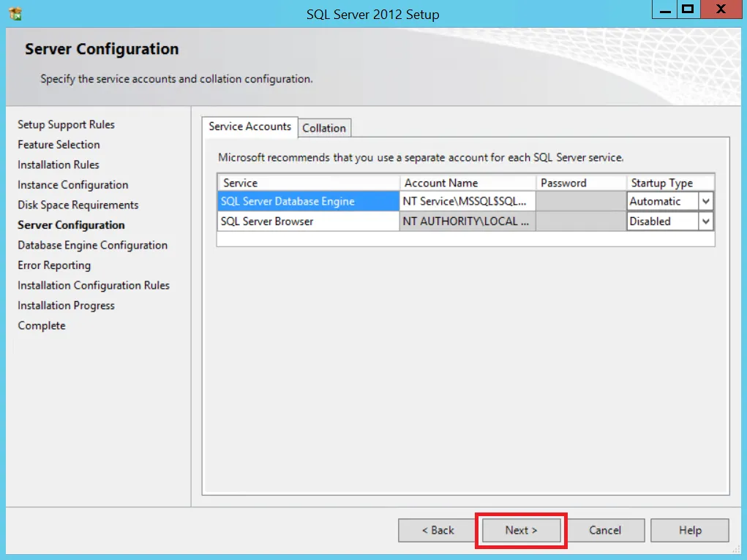Click the Startup Type column header
Image resolution: width=747 pixels, height=560 pixels.
click(670, 183)
